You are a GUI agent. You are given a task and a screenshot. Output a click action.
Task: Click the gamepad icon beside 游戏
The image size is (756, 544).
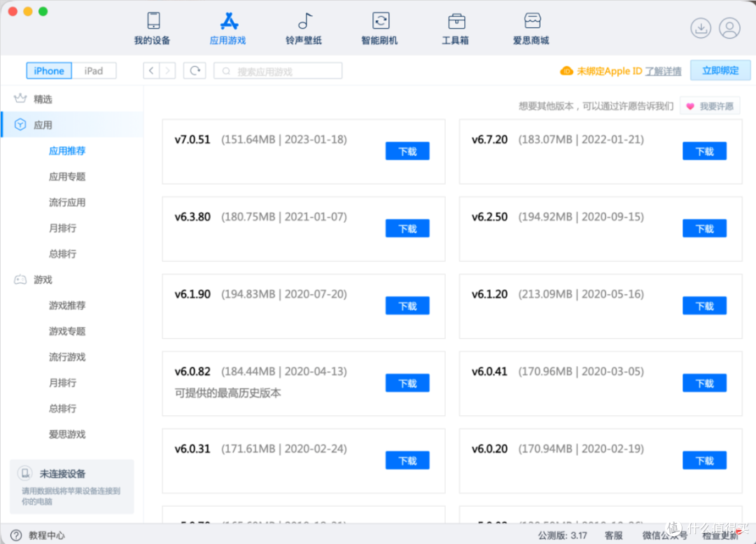pos(20,279)
